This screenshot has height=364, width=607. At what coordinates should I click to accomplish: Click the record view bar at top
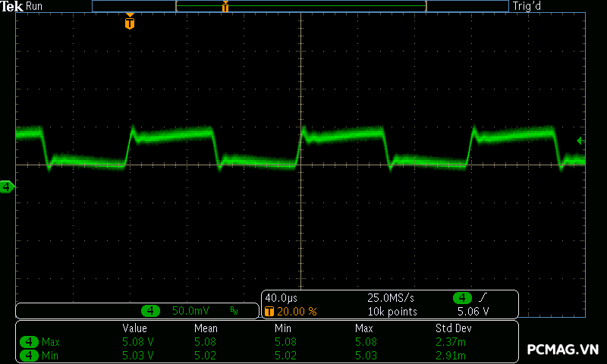point(300,6)
